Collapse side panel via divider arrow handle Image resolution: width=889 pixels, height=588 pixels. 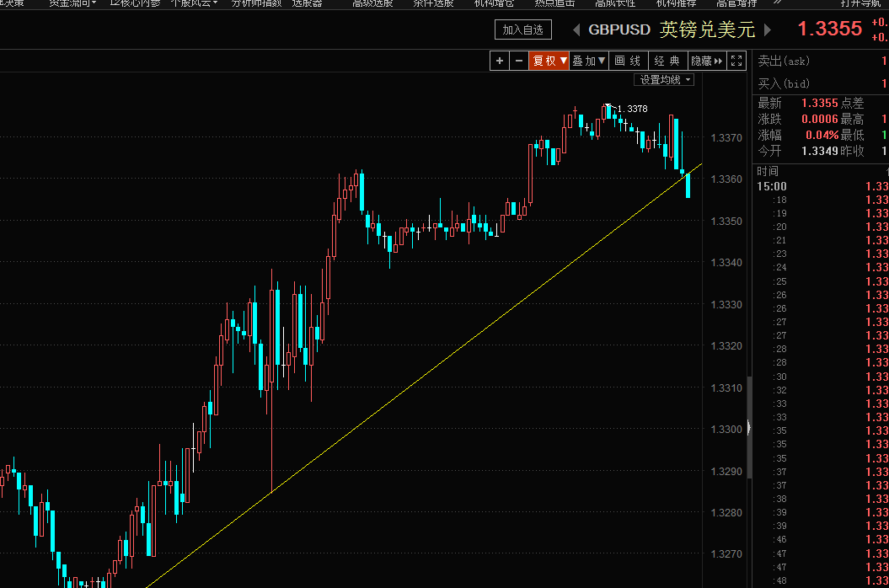coord(749,427)
